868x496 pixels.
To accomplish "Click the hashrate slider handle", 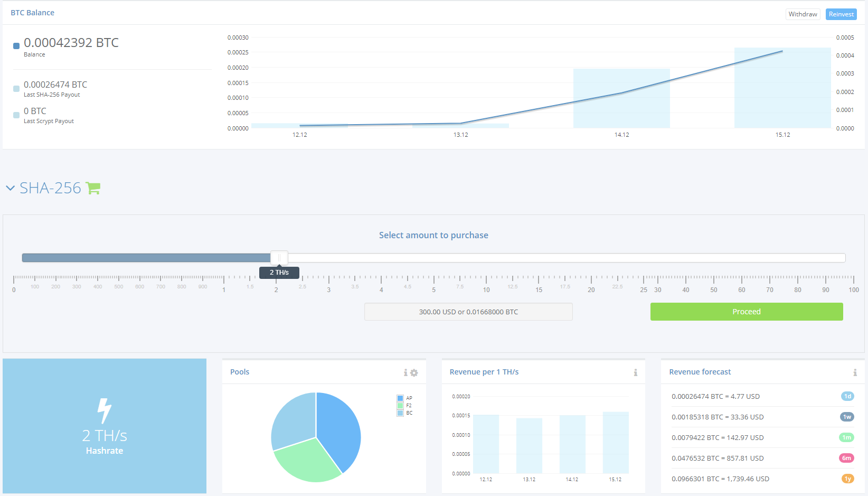I will pos(279,258).
